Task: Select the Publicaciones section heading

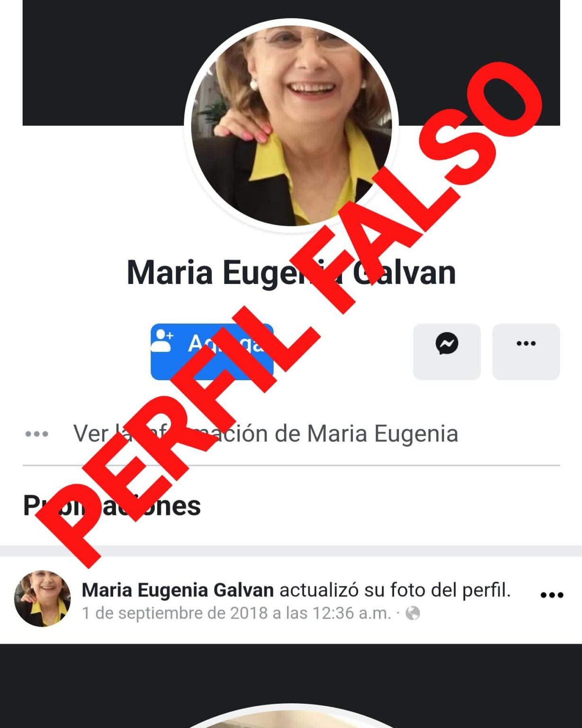Action: (x=112, y=506)
